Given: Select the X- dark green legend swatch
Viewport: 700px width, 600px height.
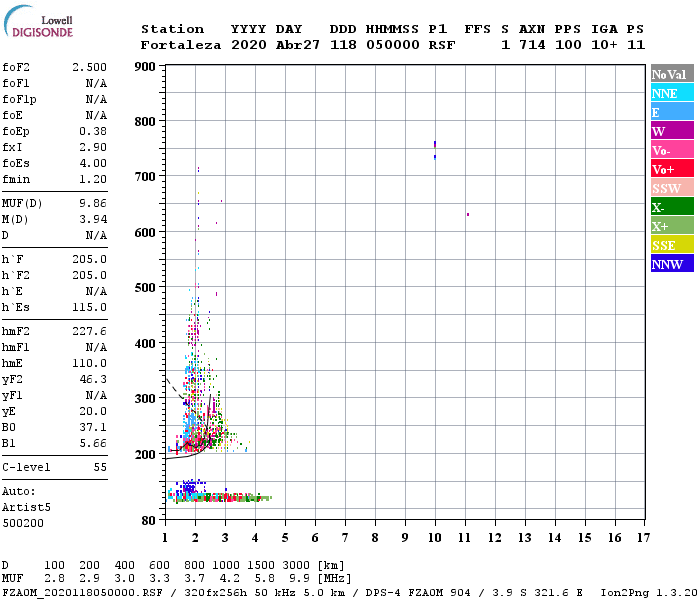Looking at the screenshot, I should pos(672,207).
